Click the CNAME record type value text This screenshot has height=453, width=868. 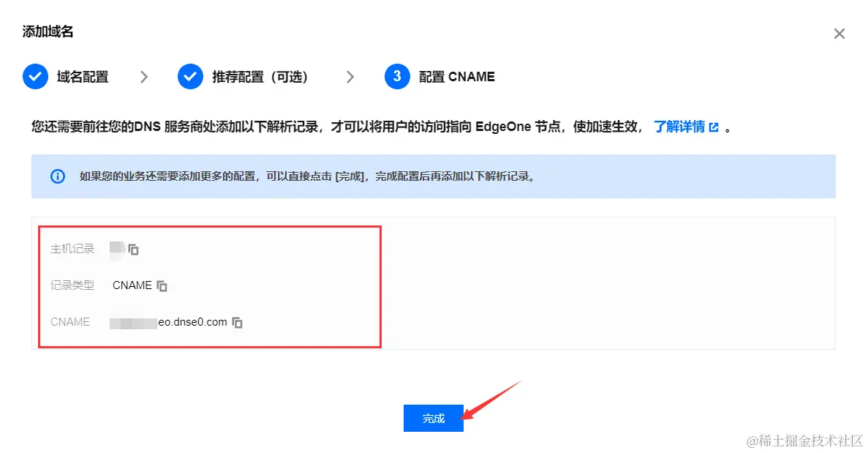pyautogui.click(x=132, y=285)
